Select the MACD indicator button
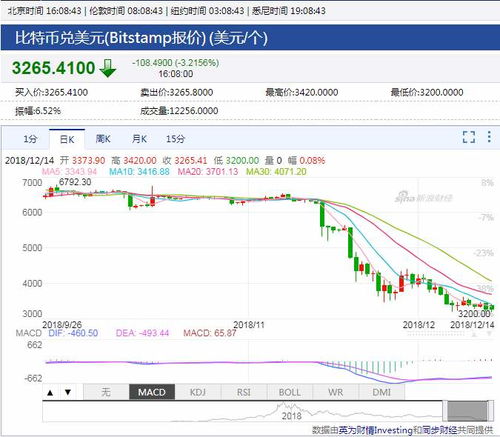The image size is (500, 437). pyautogui.click(x=152, y=392)
